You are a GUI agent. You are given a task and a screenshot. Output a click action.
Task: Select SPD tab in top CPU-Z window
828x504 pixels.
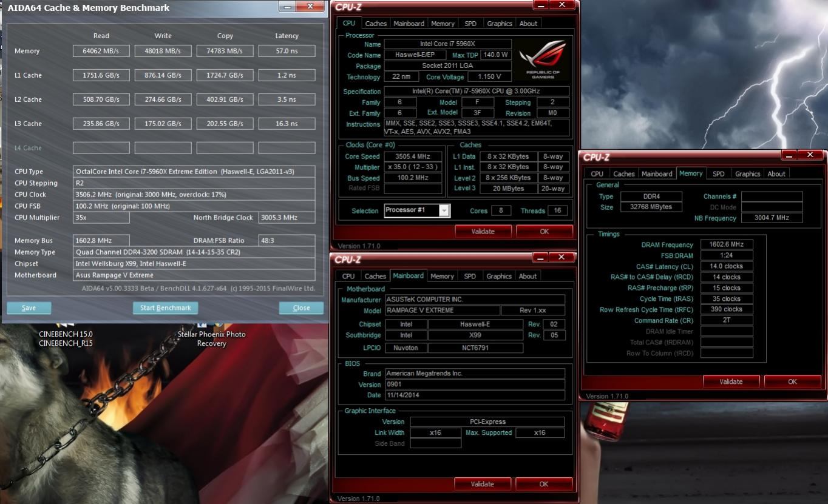(x=470, y=24)
